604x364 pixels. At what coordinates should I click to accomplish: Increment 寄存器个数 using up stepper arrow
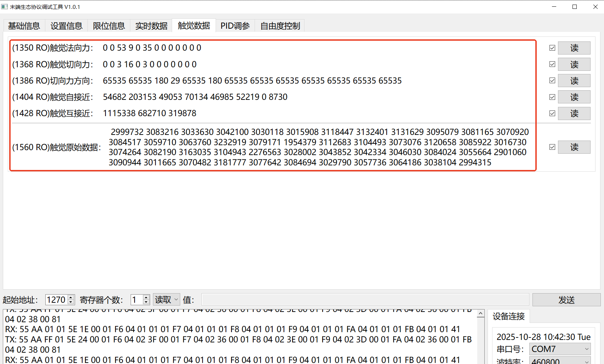click(146, 297)
